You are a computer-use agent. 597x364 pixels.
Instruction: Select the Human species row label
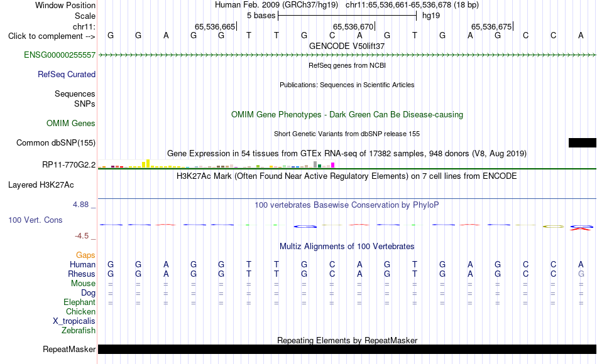point(82,264)
